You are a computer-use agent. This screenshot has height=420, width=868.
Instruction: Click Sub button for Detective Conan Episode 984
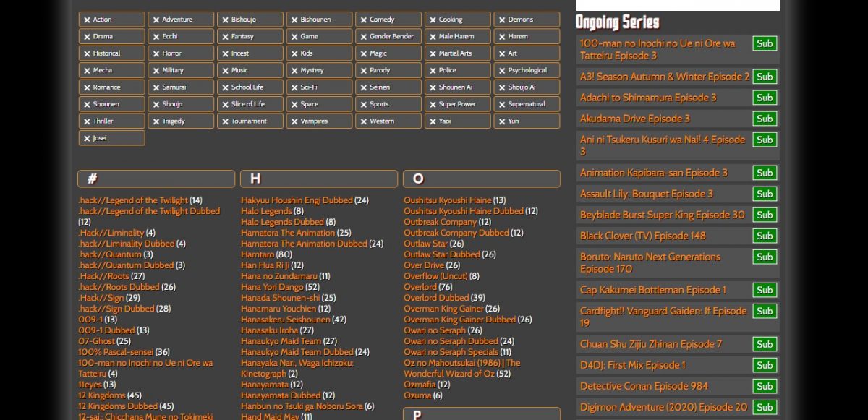pos(764,386)
